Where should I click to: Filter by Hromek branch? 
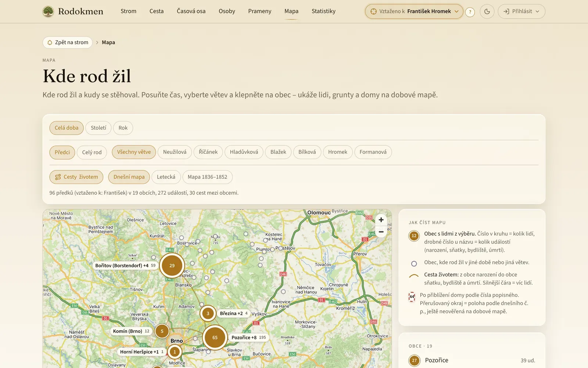coord(338,152)
